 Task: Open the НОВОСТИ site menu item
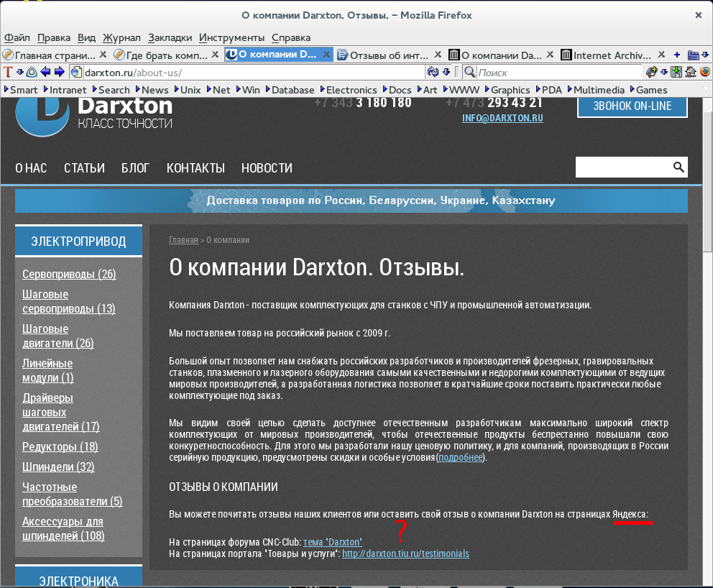click(267, 168)
